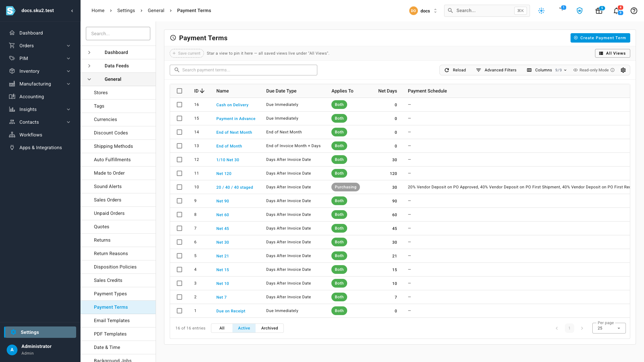
Task: Click the Read-only Mode info icon
Action: click(x=612, y=70)
